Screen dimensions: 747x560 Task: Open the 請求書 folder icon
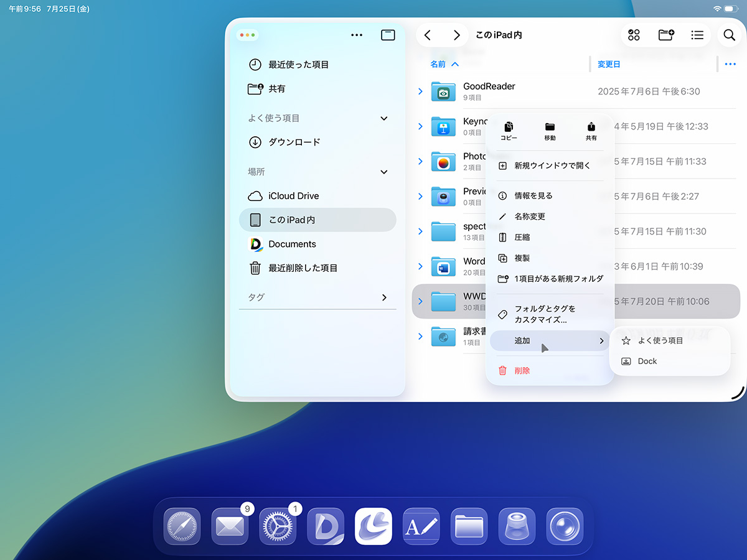pyautogui.click(x=443, y=337)
